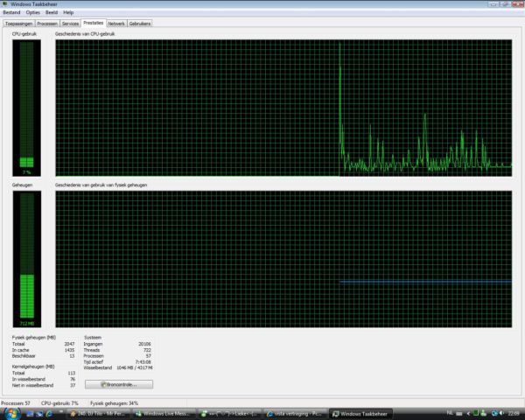Image resolution: width=525 pixels, height=420 pixels.
Task: Click the volume speaker tray icon
Action: 502,413
